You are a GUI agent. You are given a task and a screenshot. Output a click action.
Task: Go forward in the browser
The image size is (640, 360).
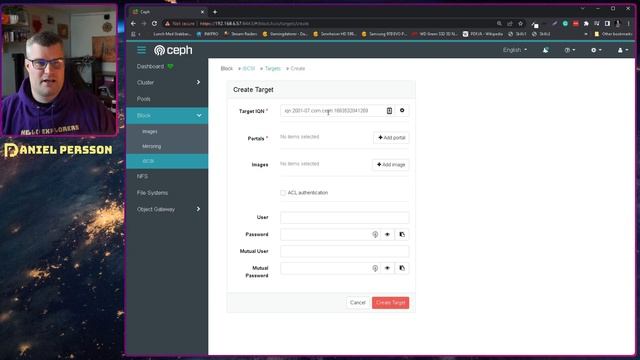click(x=144, y=24)
